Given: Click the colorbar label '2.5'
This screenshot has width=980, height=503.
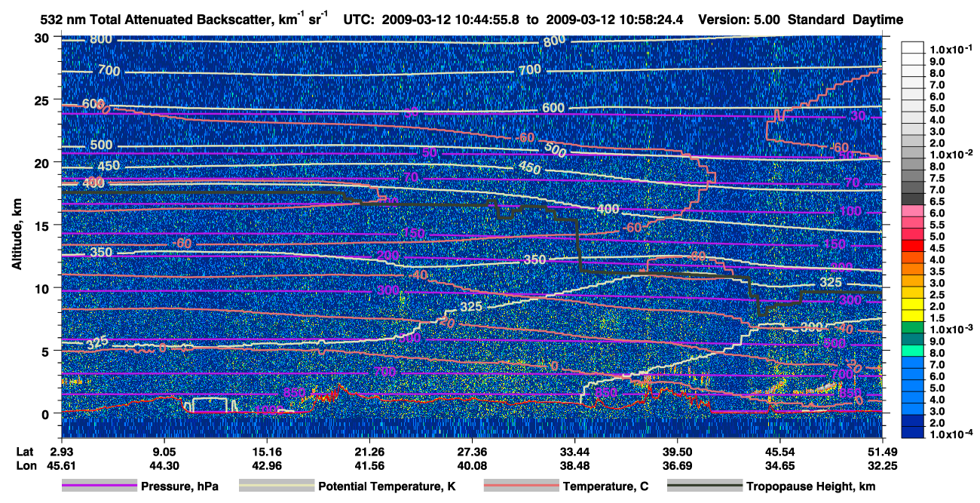Looking at the screenshot, I should [938, 295].
